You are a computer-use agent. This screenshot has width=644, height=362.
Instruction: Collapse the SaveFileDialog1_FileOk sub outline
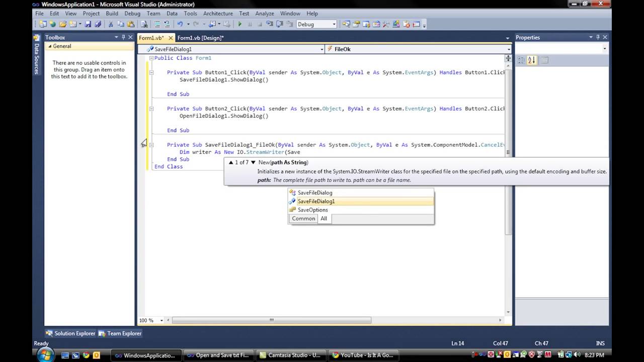(x=151, y=145)
